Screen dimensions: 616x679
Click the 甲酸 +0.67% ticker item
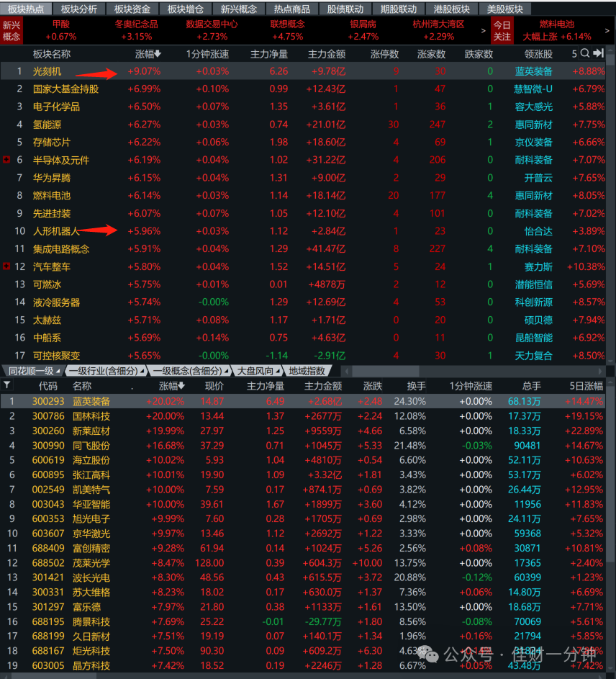[61, 30]
